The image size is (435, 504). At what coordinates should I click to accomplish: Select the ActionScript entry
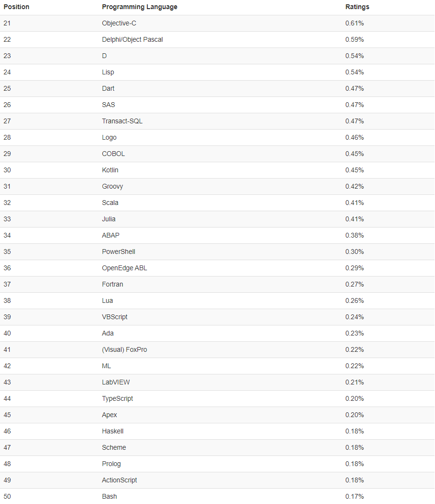point(119,480)
